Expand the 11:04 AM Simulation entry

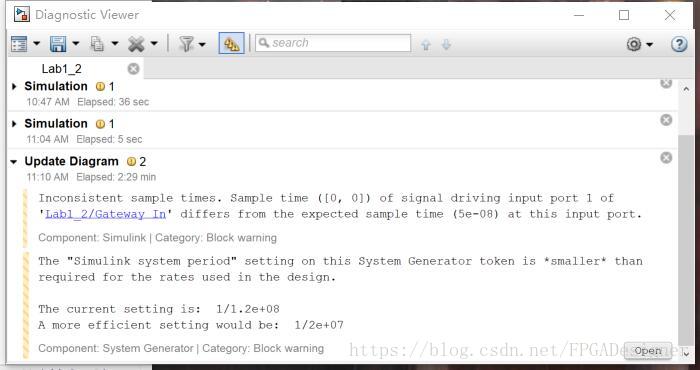[14, 124]
